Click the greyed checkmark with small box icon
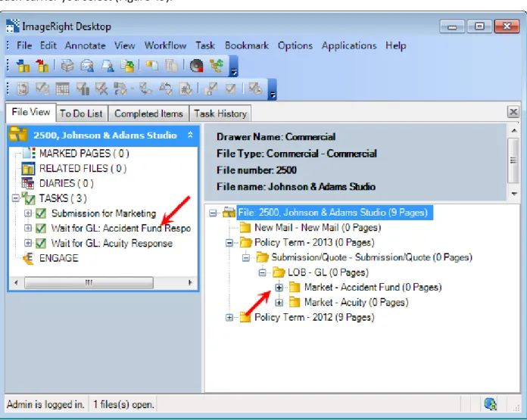Viewport: 527px width, 420px height. coord(210,89)
